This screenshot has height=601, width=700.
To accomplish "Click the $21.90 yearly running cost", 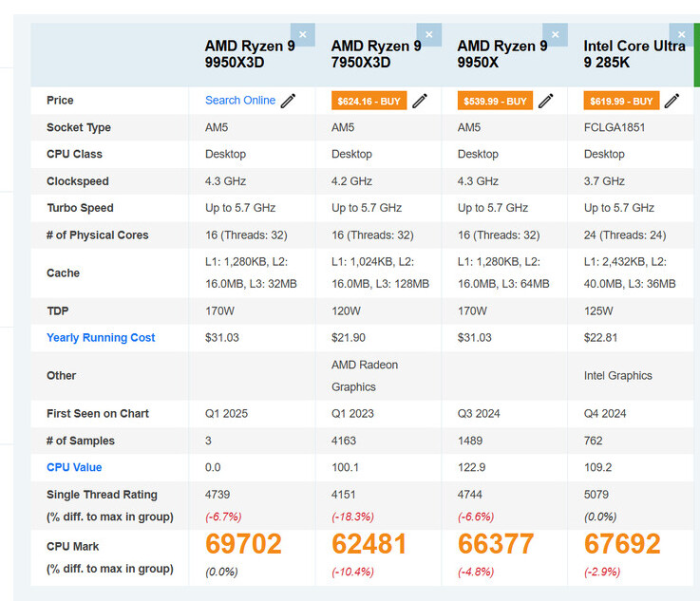I will pyautogui.click(x=349, y=338).
